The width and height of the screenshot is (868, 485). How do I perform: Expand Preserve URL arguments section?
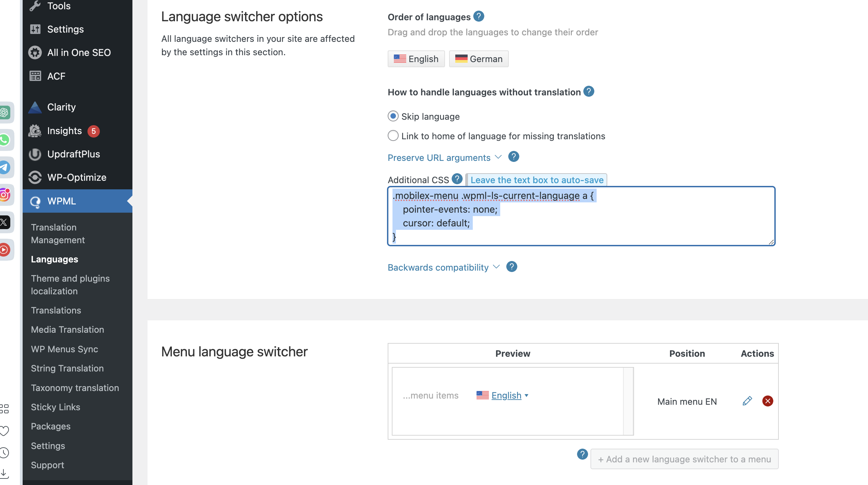coord(445,158)
